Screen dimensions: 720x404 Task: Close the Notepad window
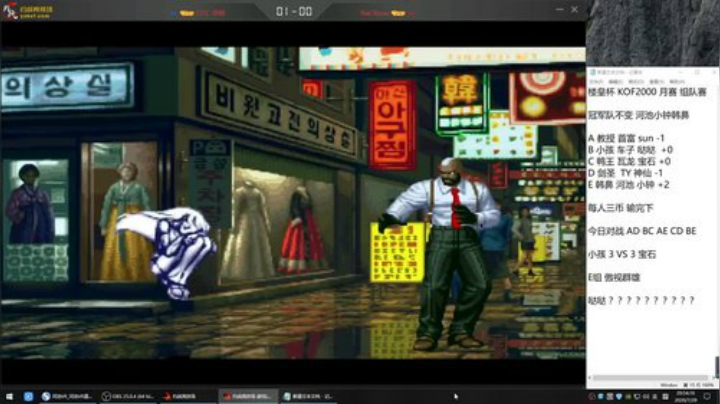714,73
